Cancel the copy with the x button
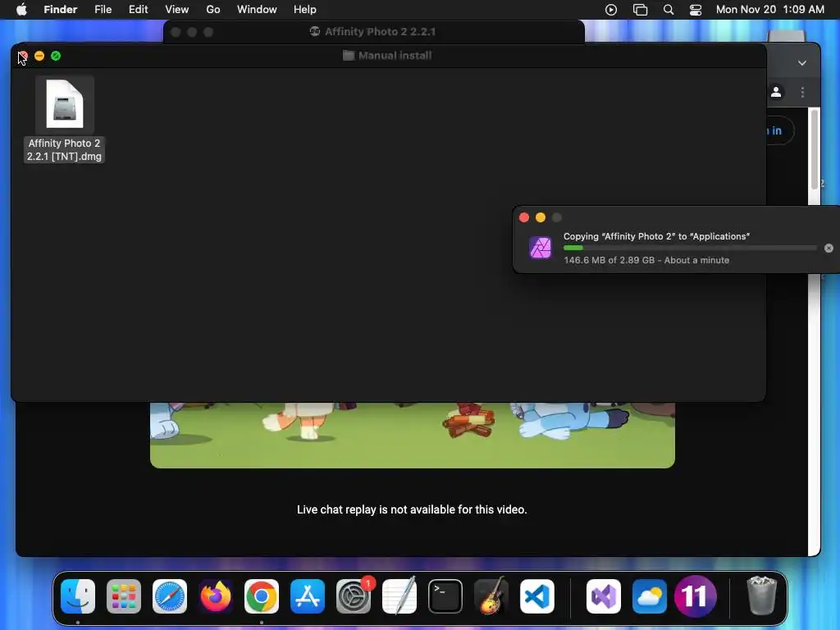This screenshot has width=840, height=630. pos(829,248)
